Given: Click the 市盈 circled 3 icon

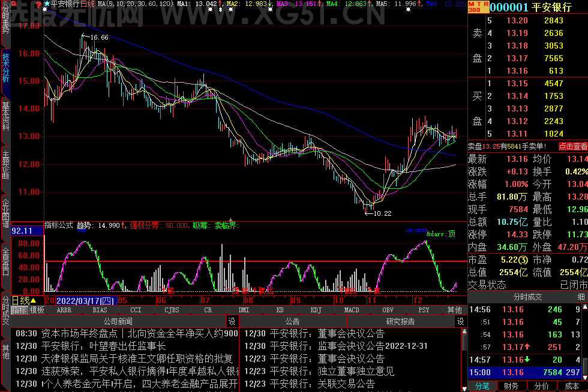Looking at the screenshot, I should coord(524,260).
